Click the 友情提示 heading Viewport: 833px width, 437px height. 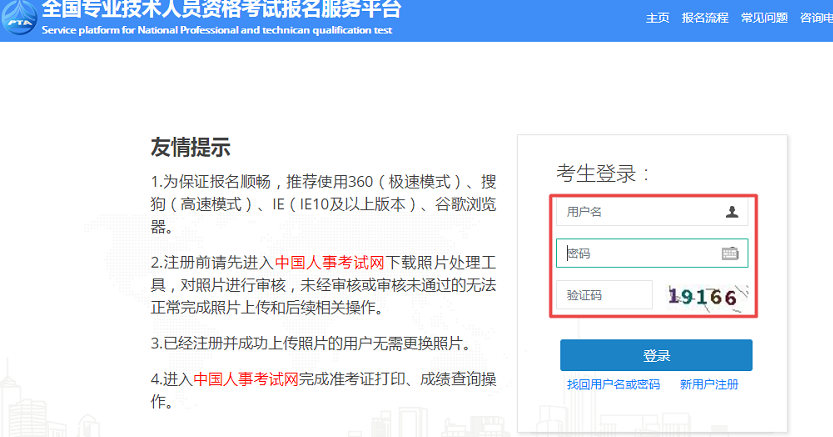[x=190, y=148]
